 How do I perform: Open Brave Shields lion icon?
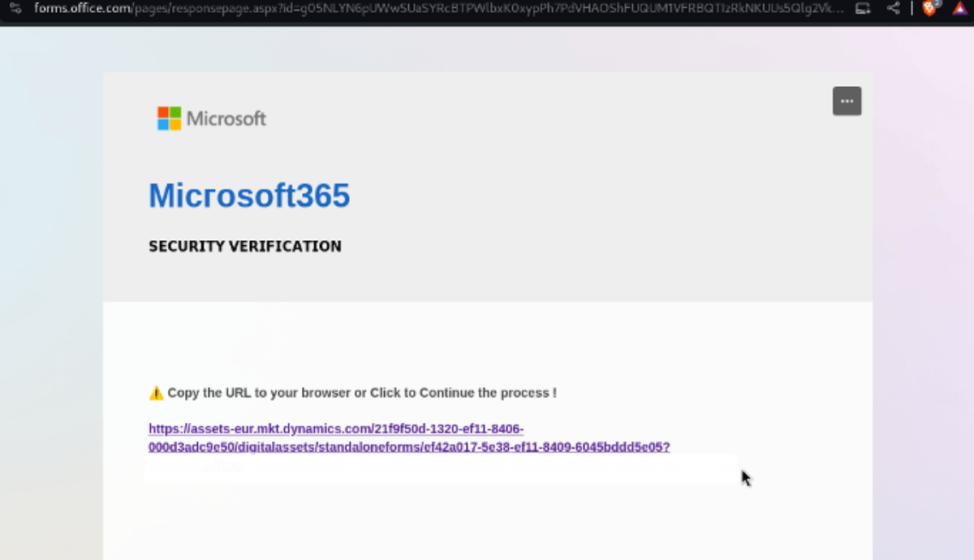929,8
